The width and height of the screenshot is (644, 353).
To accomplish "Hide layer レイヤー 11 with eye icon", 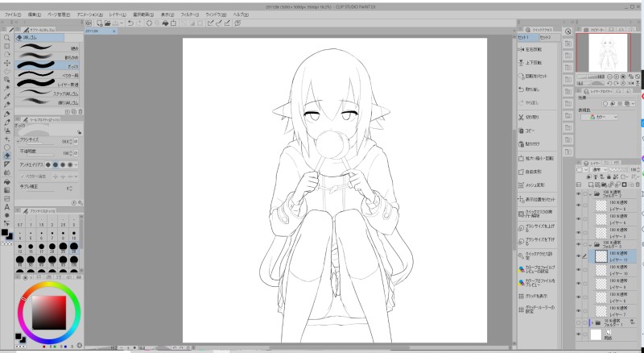I will [579, 256].
